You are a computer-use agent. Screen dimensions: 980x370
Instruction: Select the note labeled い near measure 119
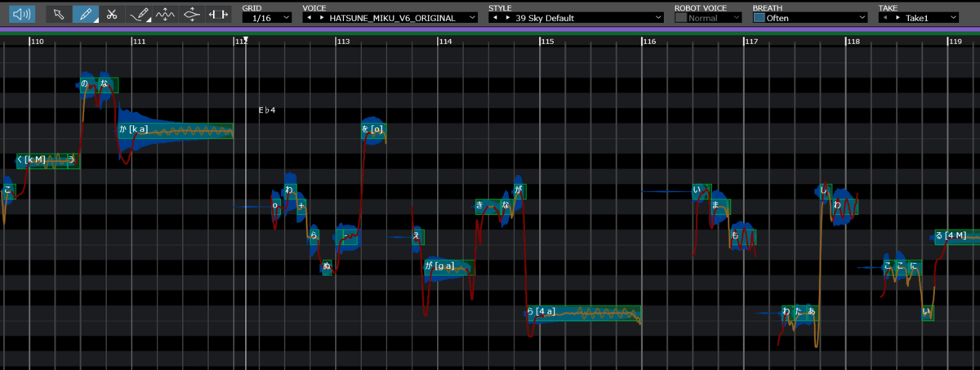pos(928,312)
